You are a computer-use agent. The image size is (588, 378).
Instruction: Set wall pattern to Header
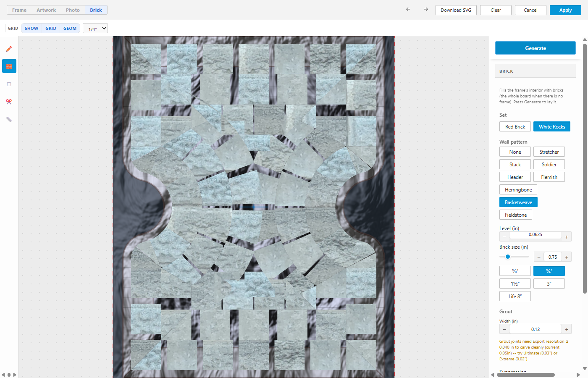(x=515, y=177)
